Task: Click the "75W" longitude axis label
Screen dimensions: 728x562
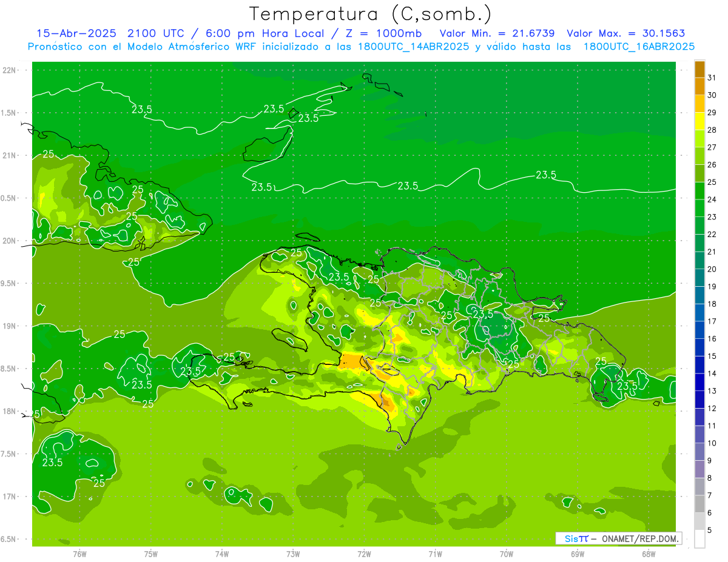Action: pyautogui.click(x=150, y=554)
